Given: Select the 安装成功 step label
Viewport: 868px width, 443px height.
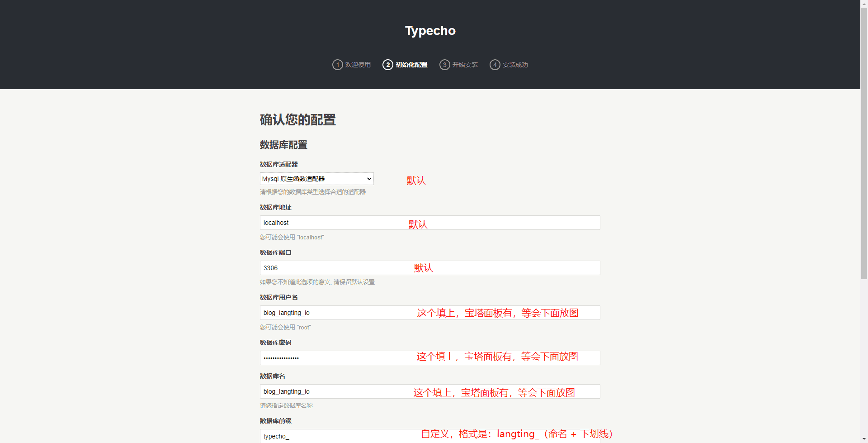Looking at the screenshot, I should coord(515,65).
